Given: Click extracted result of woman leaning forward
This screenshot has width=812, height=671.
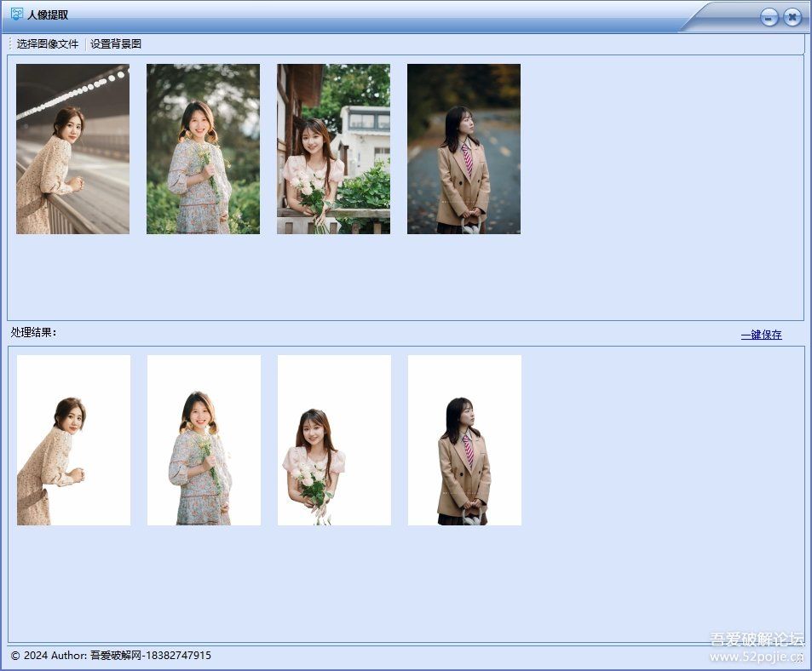Looking at the screenshot, I should 73,440.
